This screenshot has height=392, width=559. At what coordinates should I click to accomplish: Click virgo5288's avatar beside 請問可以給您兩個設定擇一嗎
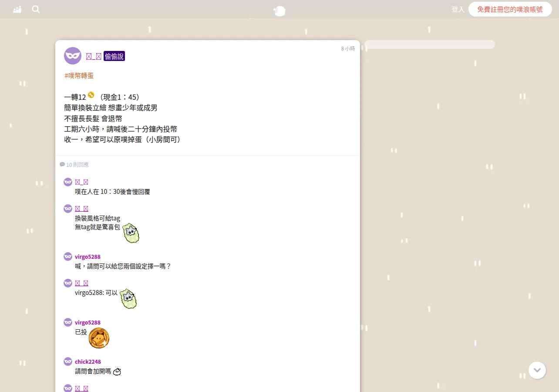point(68,257)
